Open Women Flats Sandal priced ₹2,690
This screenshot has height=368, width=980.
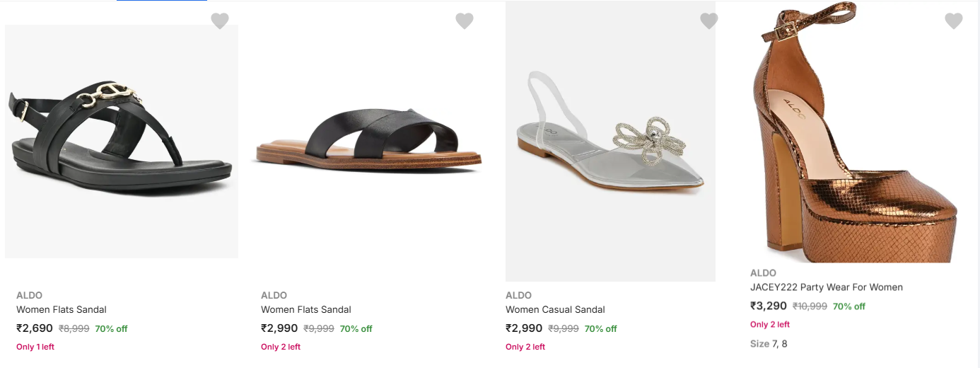(x=62, y=310)
